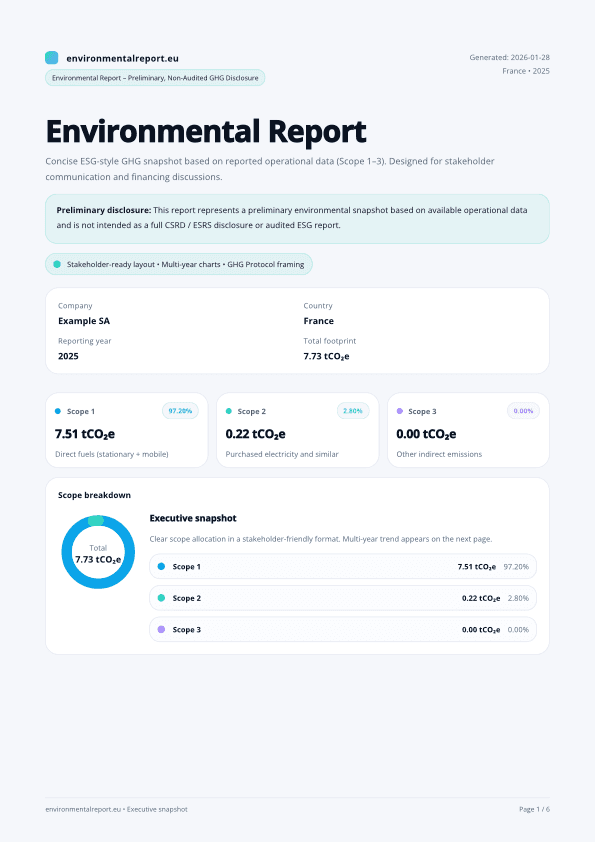Viewport: 595px width, 842px height.
Task: Click 0.22 tCO₂e in the Scope 2 legend row
Action: click(481, 598)
